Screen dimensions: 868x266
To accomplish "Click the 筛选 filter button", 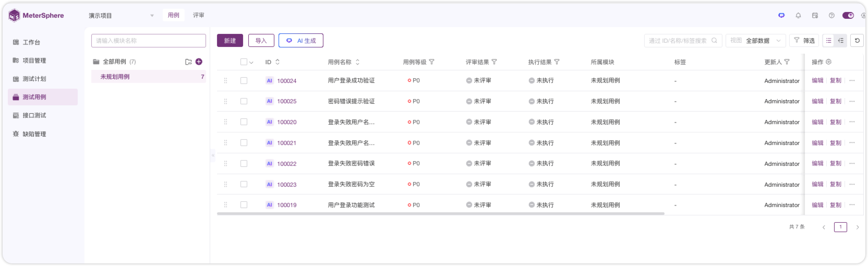I will pos(804,41).
